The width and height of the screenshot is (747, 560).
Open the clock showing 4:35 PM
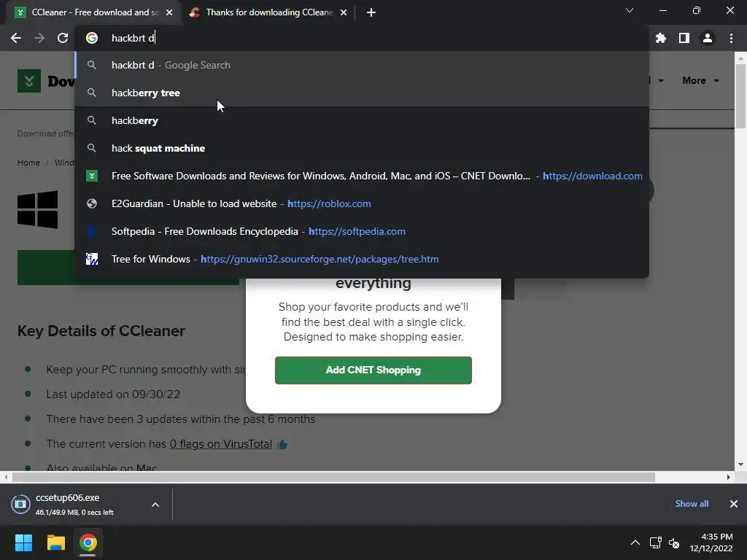[712, 542]
